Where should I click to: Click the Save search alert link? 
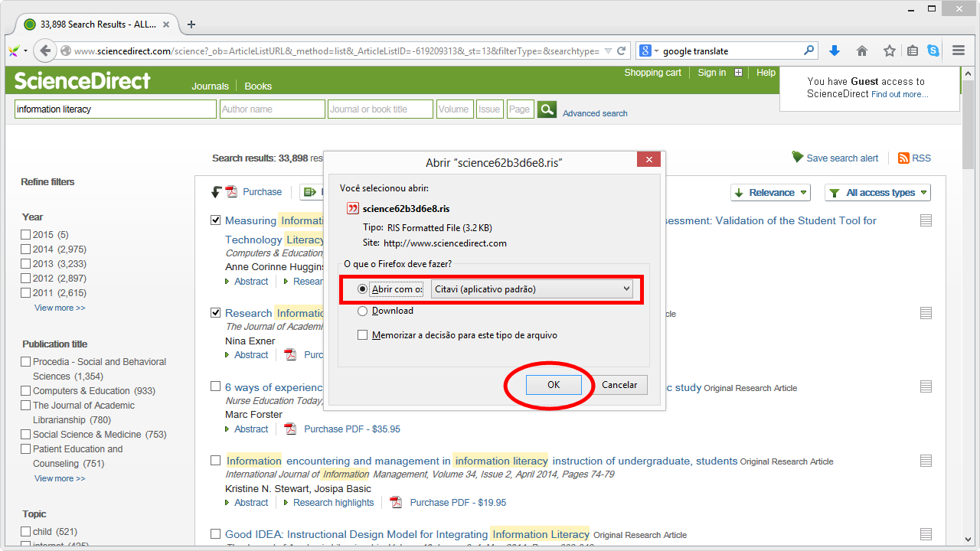pyautogui.click(x=842, y=158)
